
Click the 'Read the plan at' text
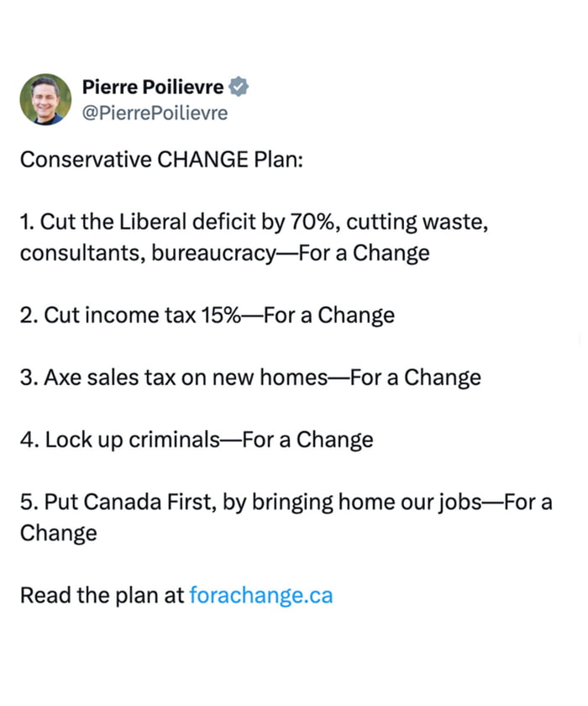(x=102, y=596)
